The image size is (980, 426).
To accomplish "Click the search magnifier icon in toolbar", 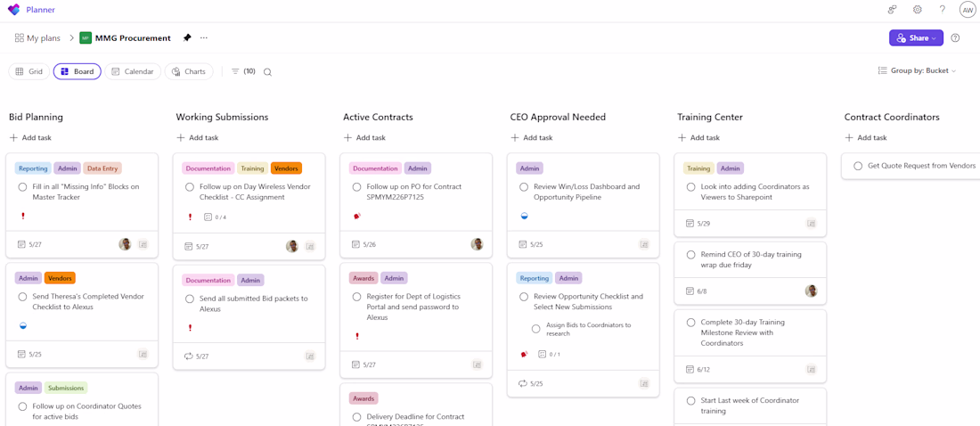I will point(267,72).
